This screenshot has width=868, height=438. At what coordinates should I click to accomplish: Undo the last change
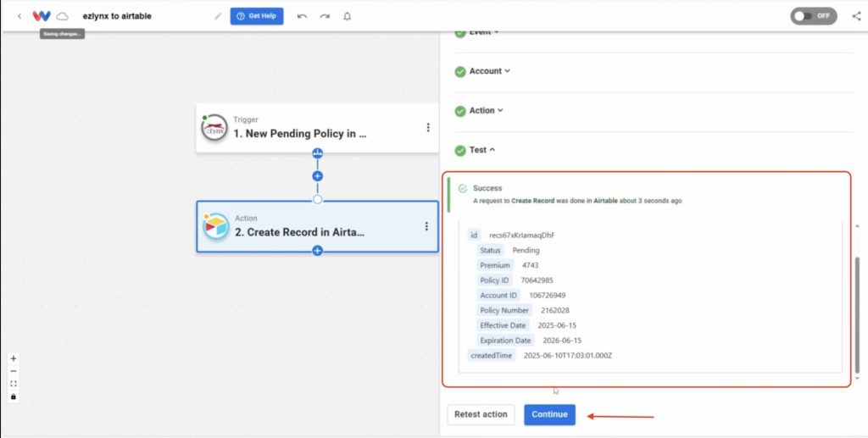(x=302, y=16)
